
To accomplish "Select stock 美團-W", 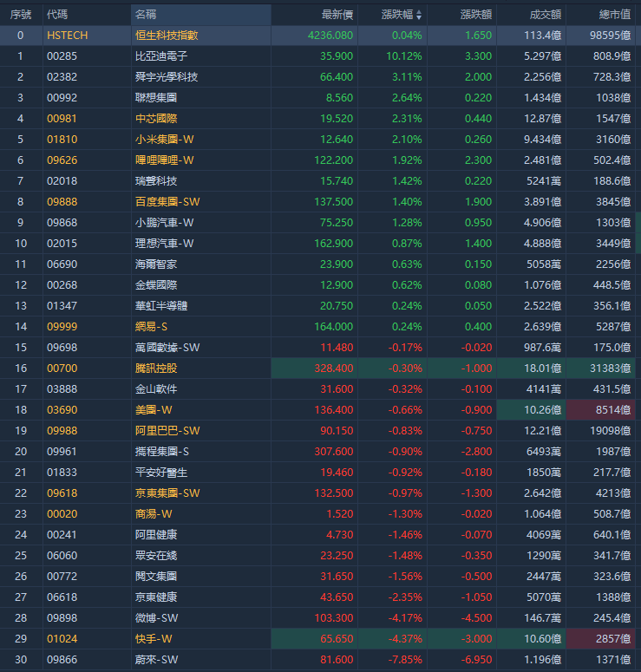I will [x=154, y=410].
